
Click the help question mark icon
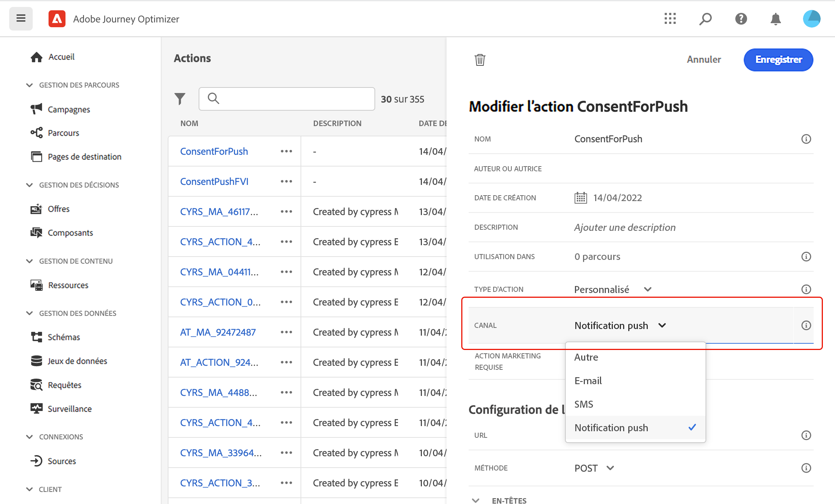(x=741, y=19)
